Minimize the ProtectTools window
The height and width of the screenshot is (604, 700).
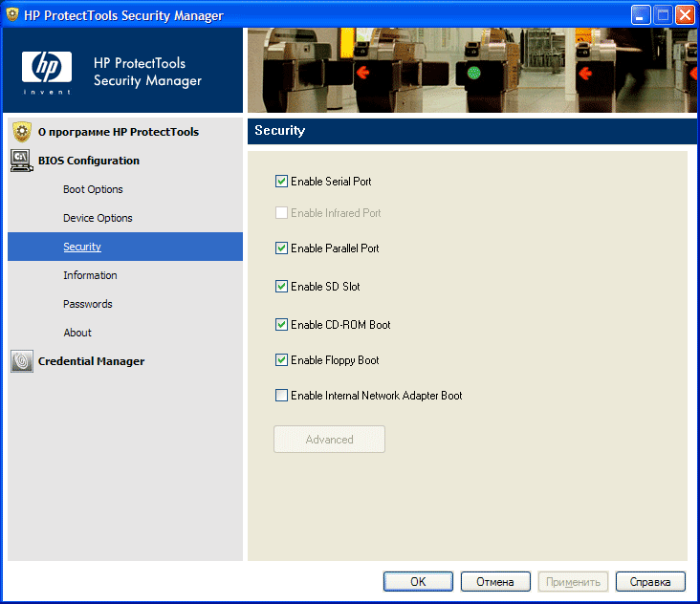coord(641,15)
